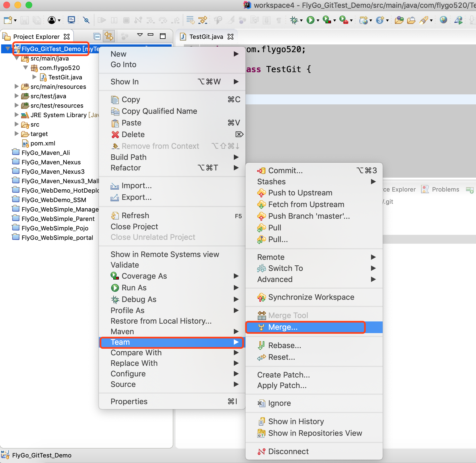Click the Reset... icon
The image size is (476, 463).
point(261,357)
